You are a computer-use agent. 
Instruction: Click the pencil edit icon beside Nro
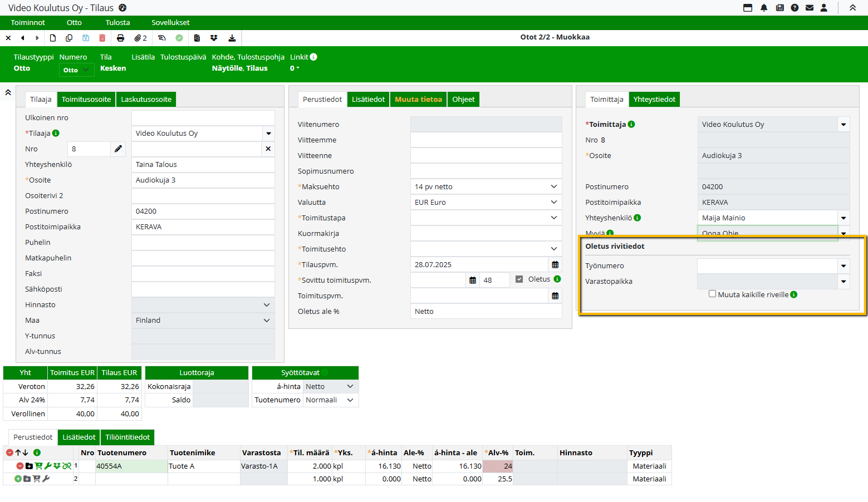[x=118, y=149]
